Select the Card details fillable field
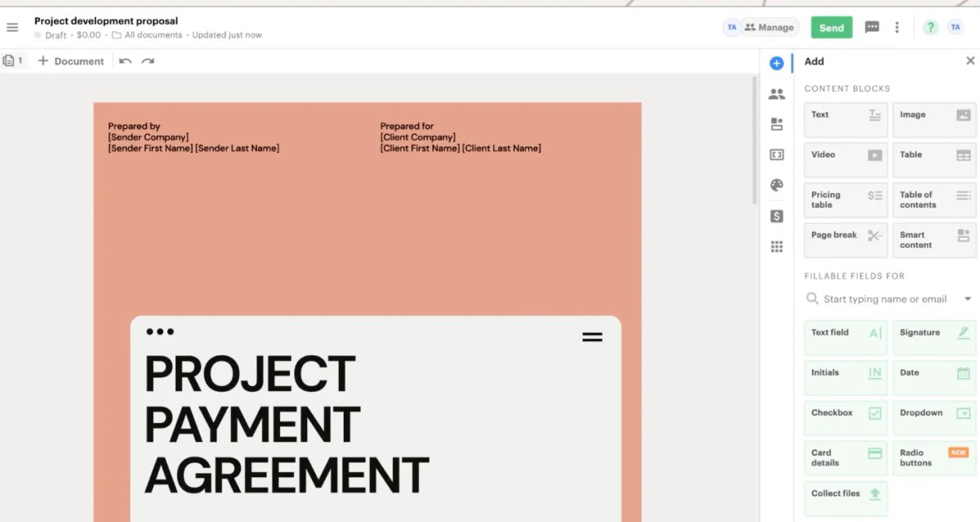 pos(845,457)
